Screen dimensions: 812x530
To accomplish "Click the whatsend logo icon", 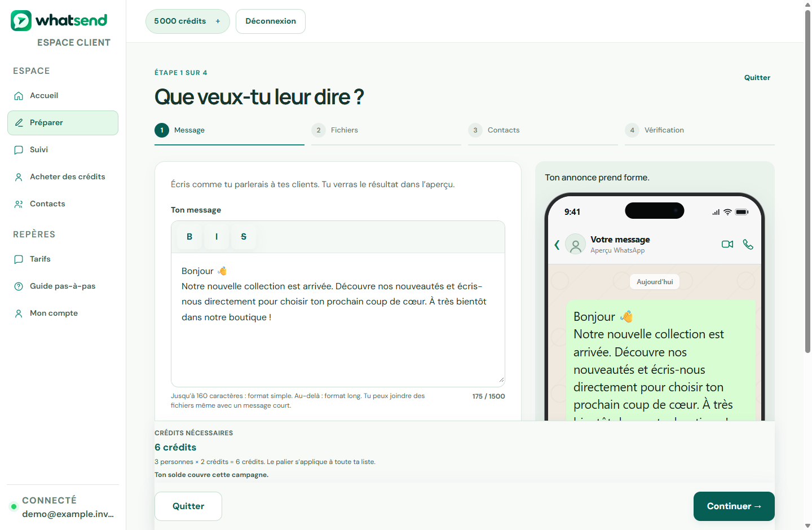I will [21, 20].
